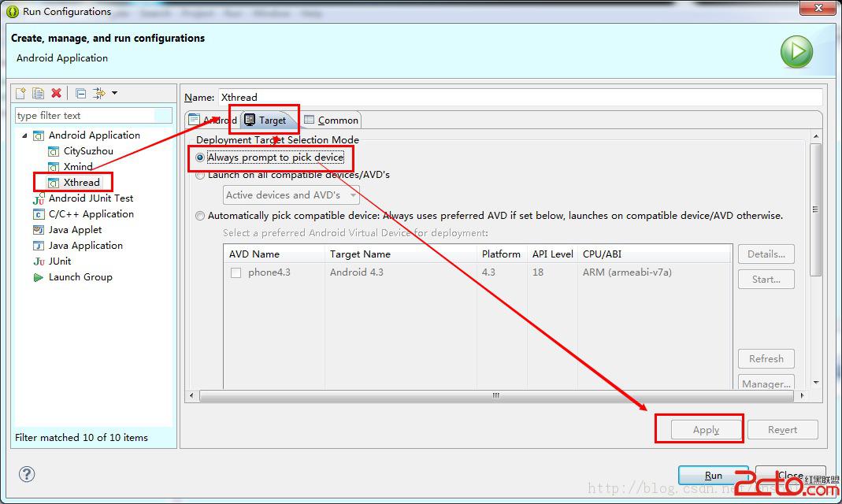The image size is (842, 504).
Task: Click the Run button
Action: (x=713, y=475)
